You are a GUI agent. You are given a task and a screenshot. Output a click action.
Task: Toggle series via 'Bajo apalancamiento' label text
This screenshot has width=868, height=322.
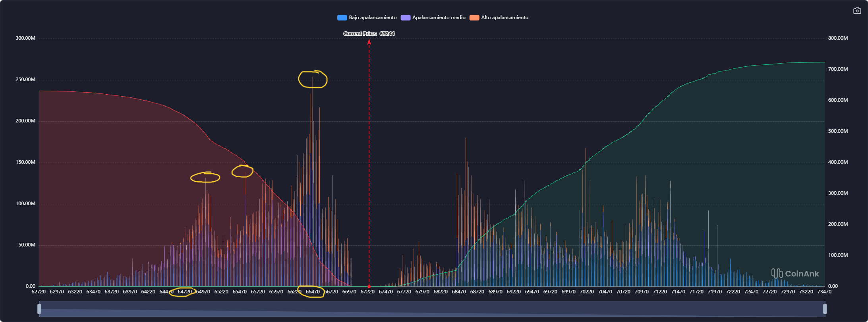click(x=373, y=17)
